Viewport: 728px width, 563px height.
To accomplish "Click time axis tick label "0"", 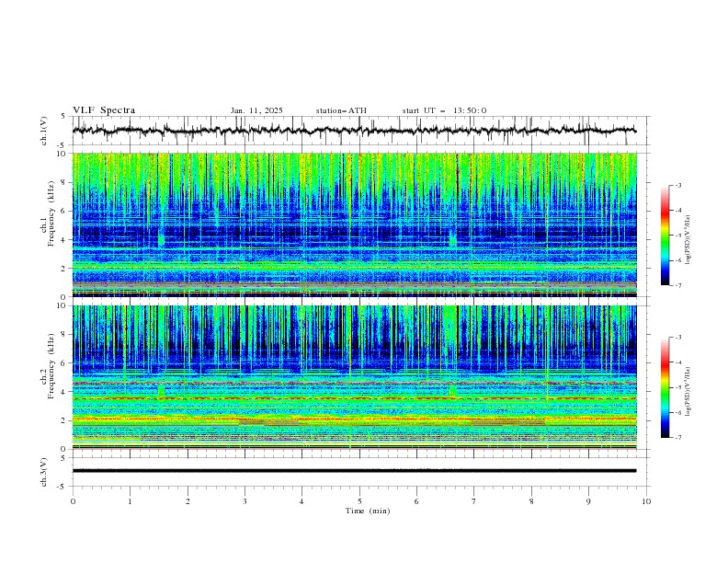I will click(x=73, y=501).
